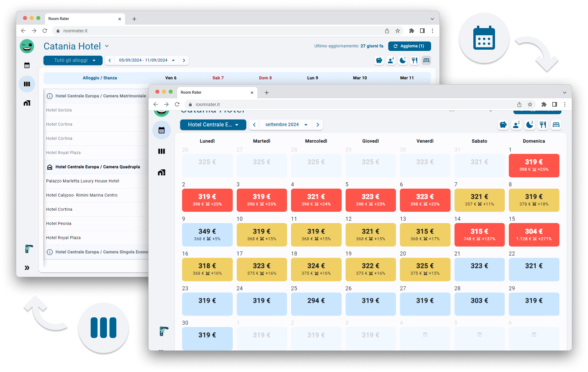The height and width of the screenshot is (372, 588).
Task: Click smiley logo in back window
Action: click(27, 46)
